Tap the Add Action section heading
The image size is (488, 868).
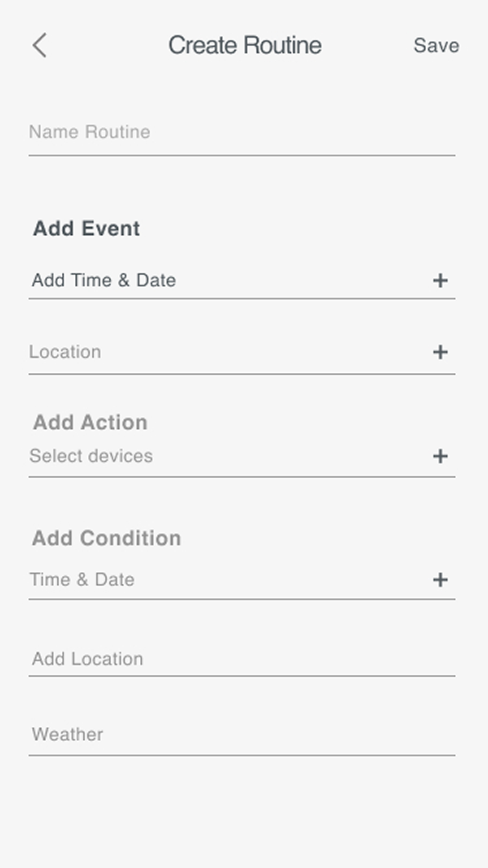tap(90, 422)
